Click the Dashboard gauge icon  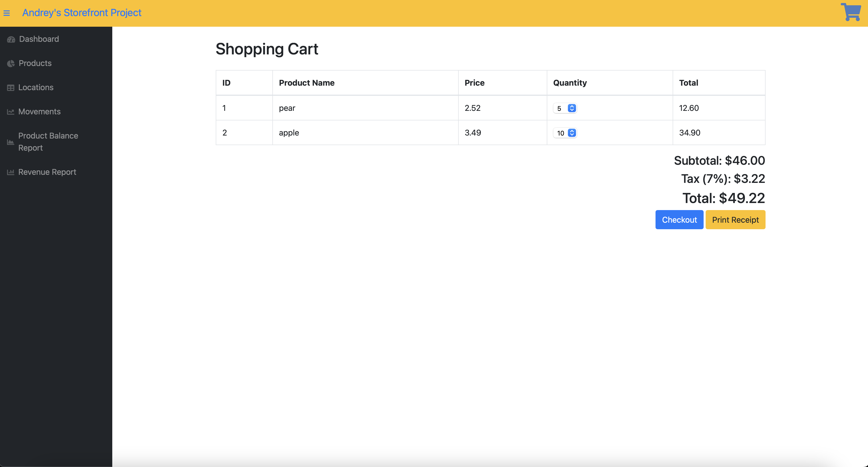click(x=11, y=40)
